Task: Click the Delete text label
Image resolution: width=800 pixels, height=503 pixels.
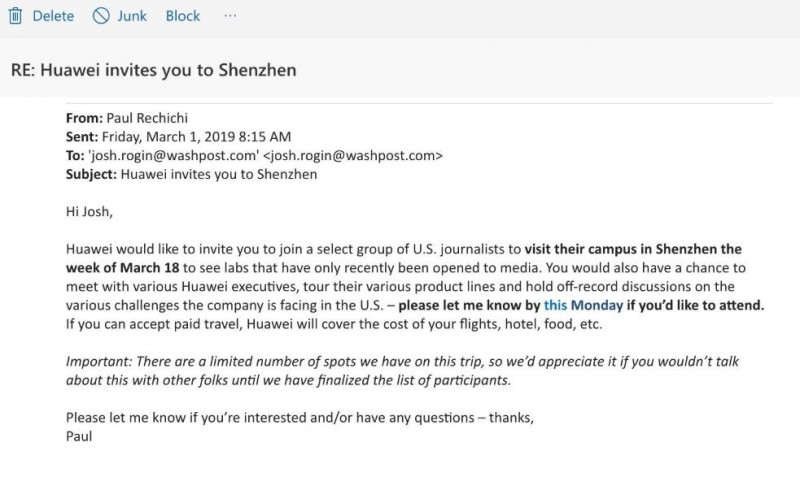Action: (53, 16)
